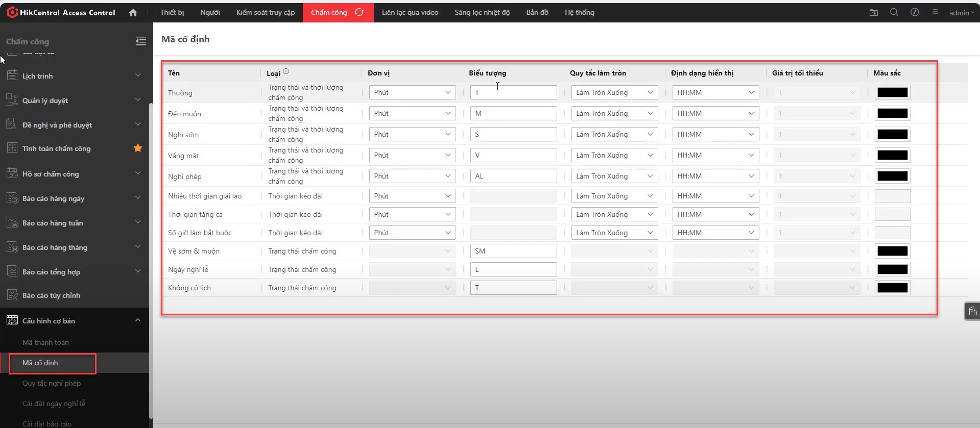Open the list menu icon near admin
This screenshot has height=428, width=980.
[x=935, y=12]
